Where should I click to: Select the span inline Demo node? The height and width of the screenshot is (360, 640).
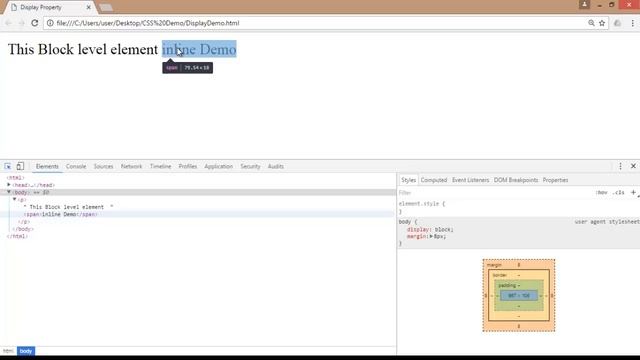tap(60, 214)
